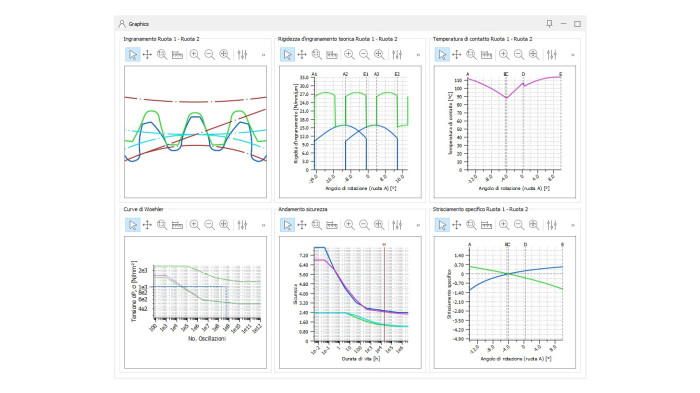Activate pan tool in Rigidezza d'ingranamento panel
The height and width of the screenshot is (393, 700).
[302, 54]
